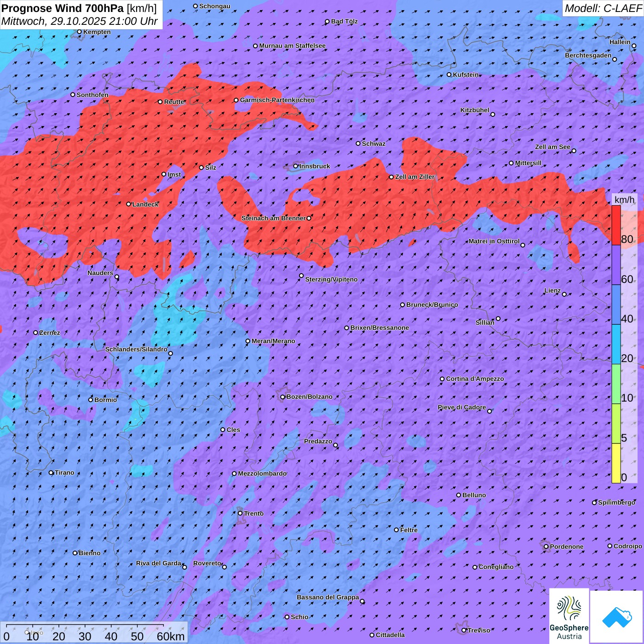The image size is (644, 644).
Task: Click the 'Mittersill' label
Action: [x=528, y=163]
